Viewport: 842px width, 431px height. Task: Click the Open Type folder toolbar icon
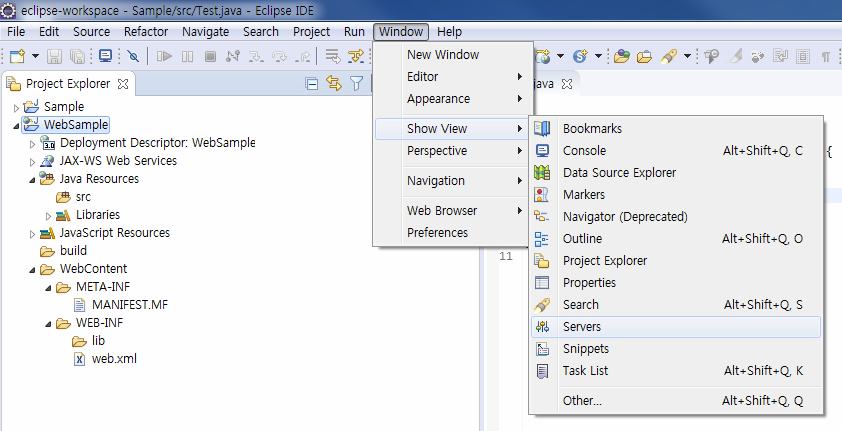[621, 56]
